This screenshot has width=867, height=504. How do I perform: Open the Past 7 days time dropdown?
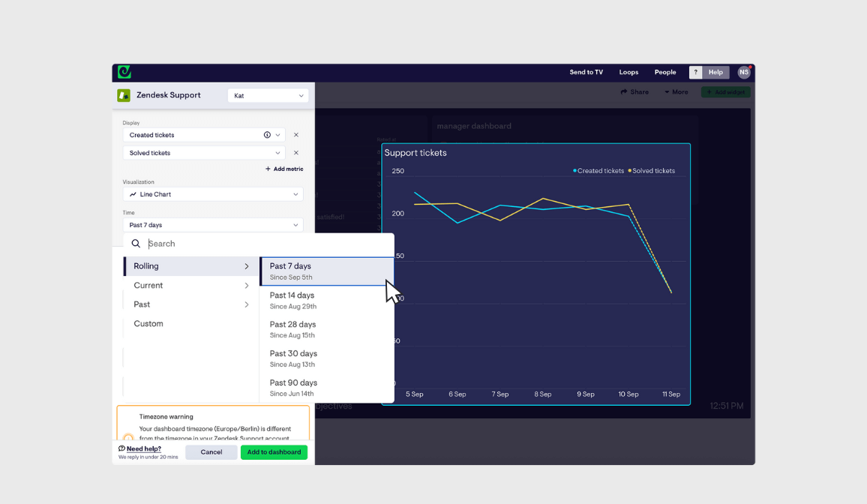click(213, 225)
